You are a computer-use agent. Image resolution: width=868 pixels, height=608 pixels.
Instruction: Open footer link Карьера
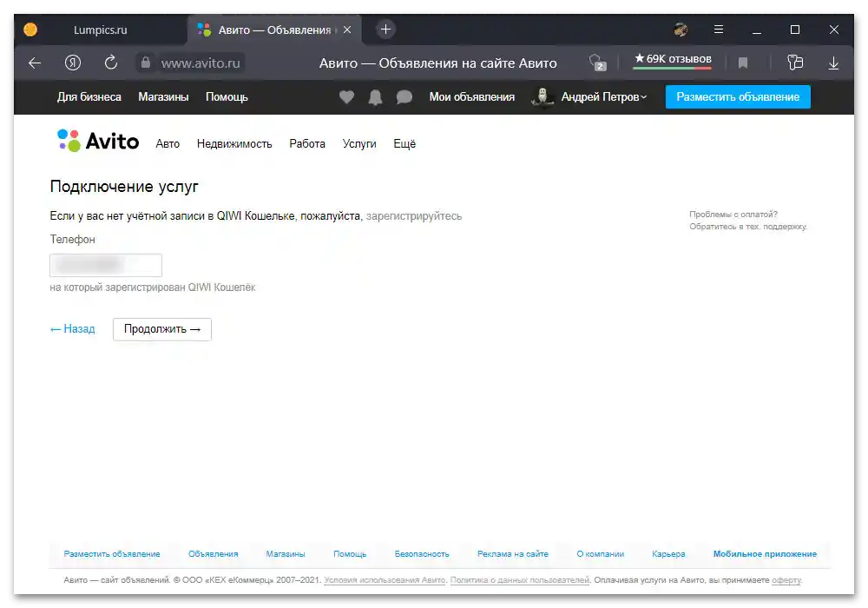click(x=668, y=554)
